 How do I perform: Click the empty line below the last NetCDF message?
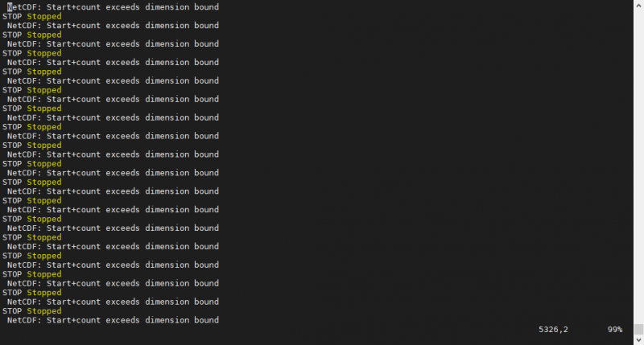(x=267, y=330)
